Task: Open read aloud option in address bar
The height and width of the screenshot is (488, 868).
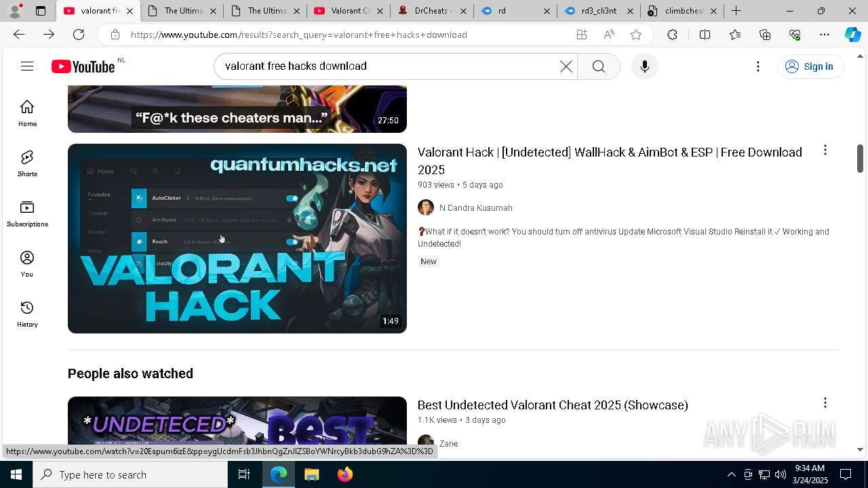Action: coord(609,35)
